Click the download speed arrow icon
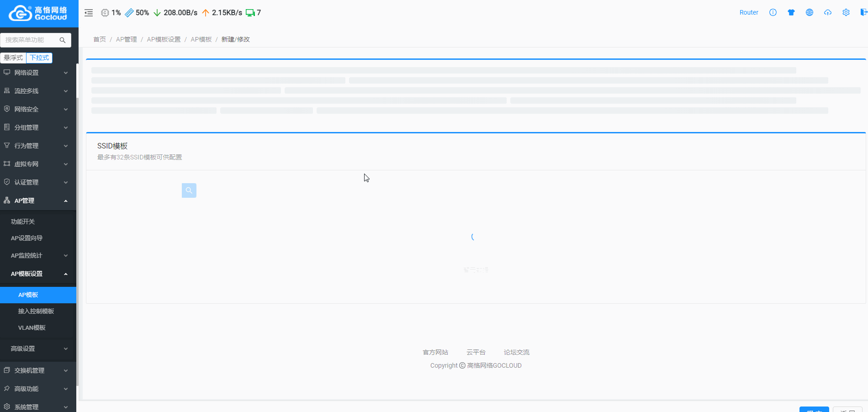The width and height of the screenshot is (868, 412). click(157, 13)
